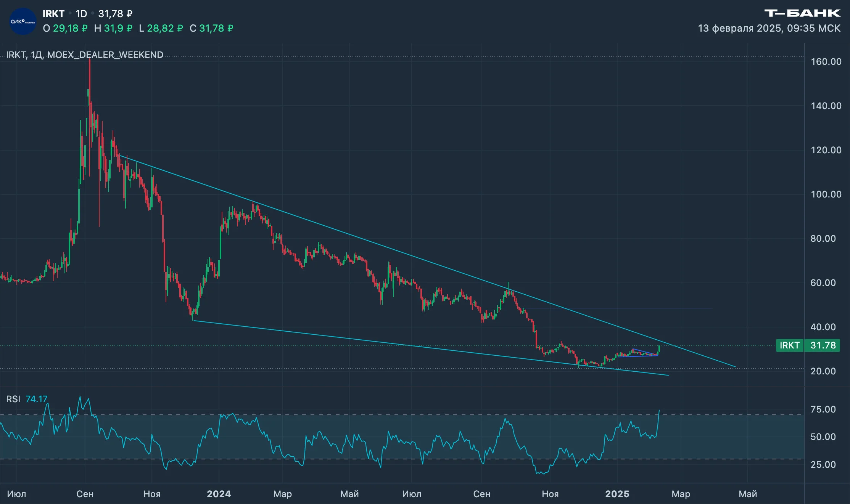The image size is (850, 504).
Task: Click the green IRKT 31.78 price tag
Action: [808, 345]
